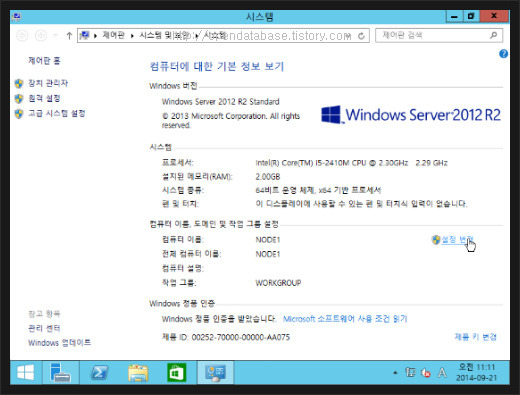Open Microsoft software license terms link
This screenshot has width=520, height=395.
click(345, 319)
